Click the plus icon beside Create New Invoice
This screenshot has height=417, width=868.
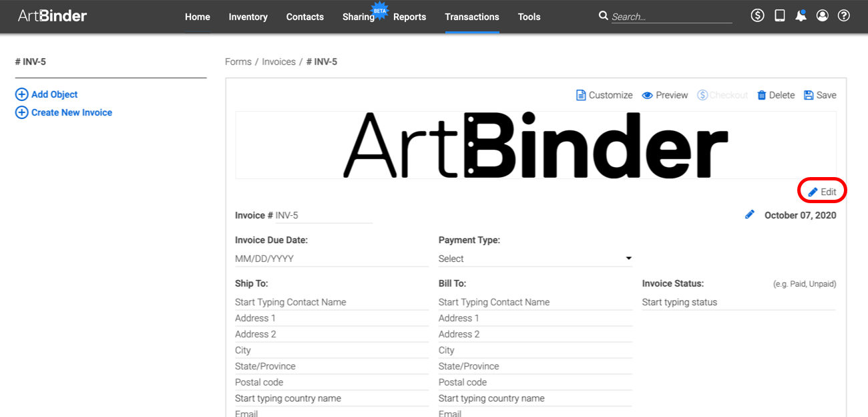[x=21, y=113]
